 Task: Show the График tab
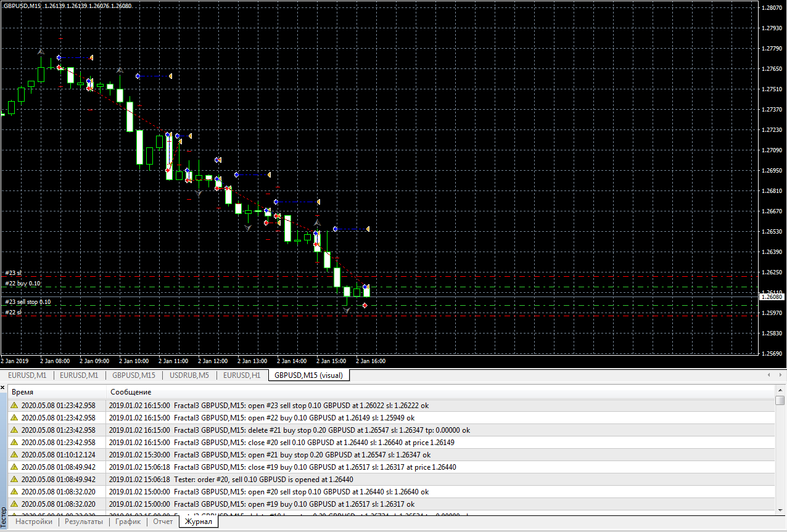128,522
